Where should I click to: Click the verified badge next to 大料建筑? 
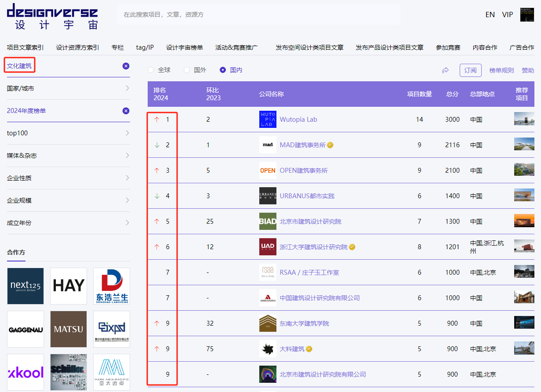pyautogui.click(x=309, y=349)
